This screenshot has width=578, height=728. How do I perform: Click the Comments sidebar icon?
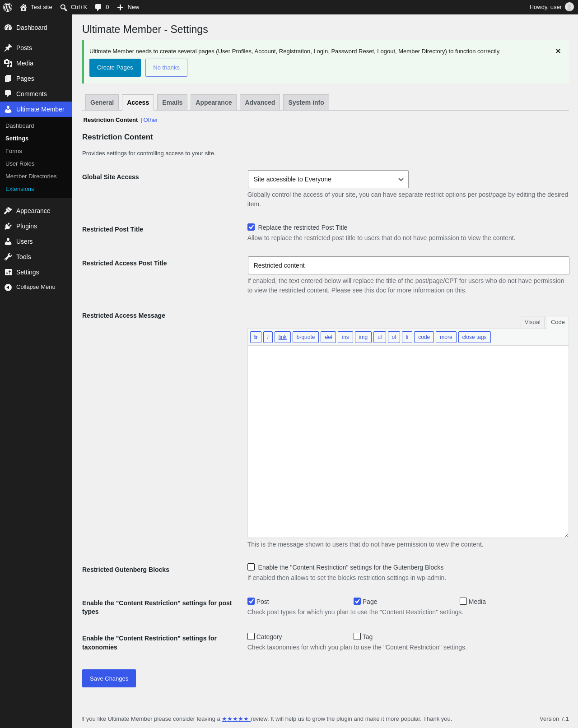(x=8, y=94)
